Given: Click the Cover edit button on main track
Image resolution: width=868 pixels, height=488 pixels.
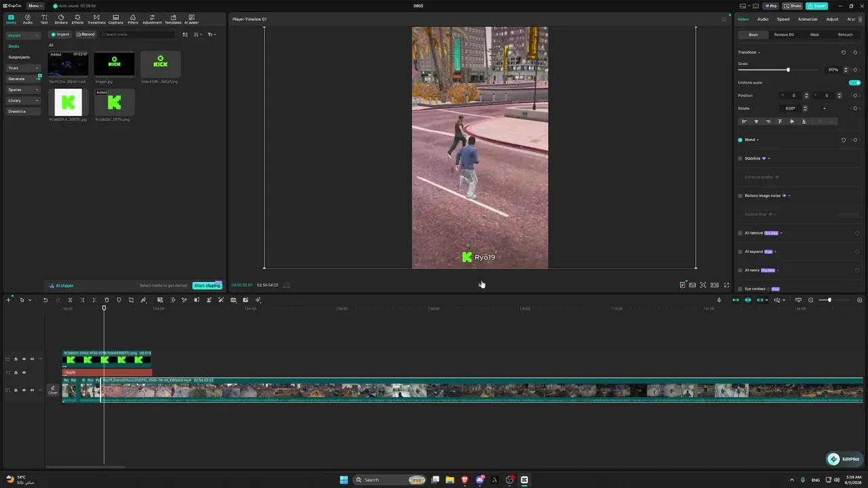Looking at the screenshot, I should (x=53, y=390).
